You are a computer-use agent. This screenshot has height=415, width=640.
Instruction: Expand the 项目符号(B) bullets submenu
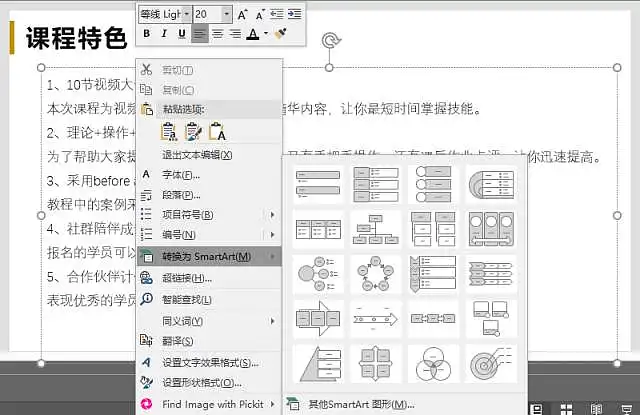209,215
